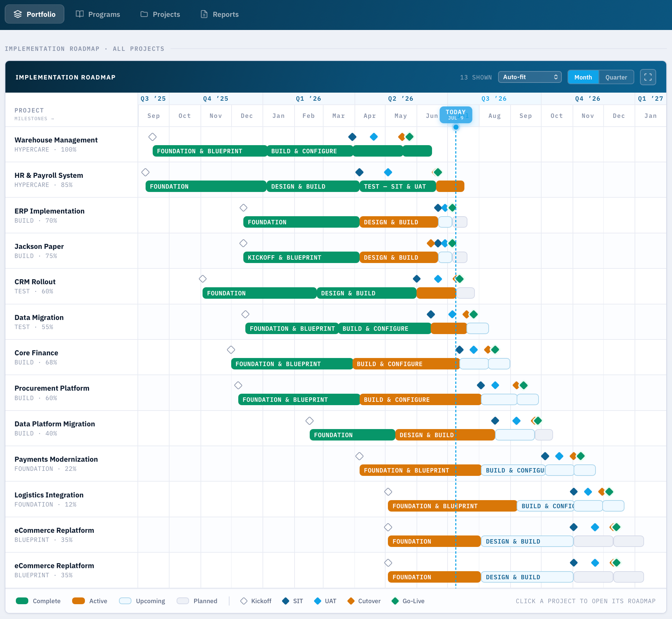Click Payments Modernization kickoff diamond
The width and height of the screenshot is (672, 619).
point(359,456)
